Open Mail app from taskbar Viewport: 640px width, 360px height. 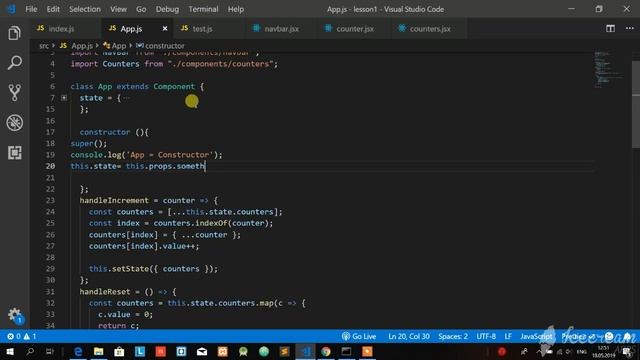(x=202, y=351)
